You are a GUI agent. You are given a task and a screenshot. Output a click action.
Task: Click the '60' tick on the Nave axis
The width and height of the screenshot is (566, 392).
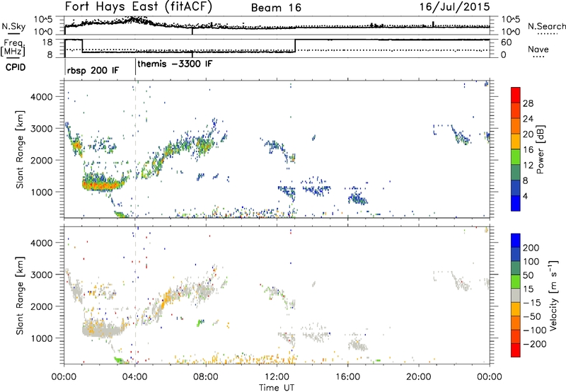point(506,42)
